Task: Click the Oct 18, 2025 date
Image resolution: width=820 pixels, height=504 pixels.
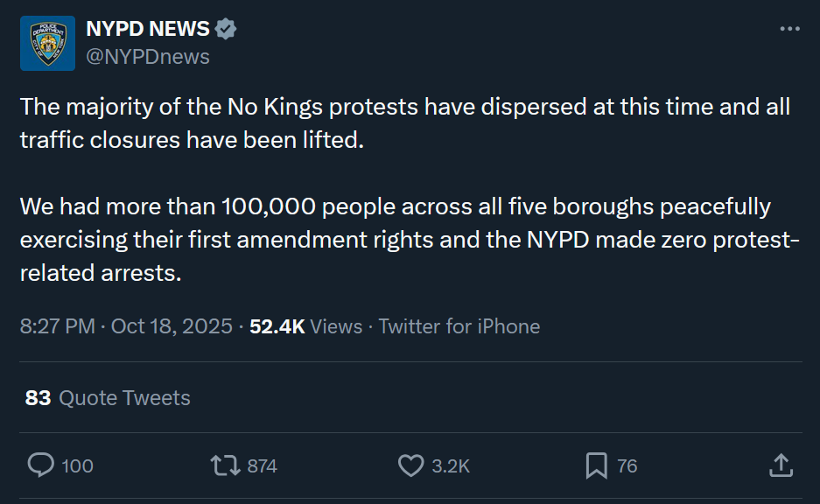Action: click(172, 326)
